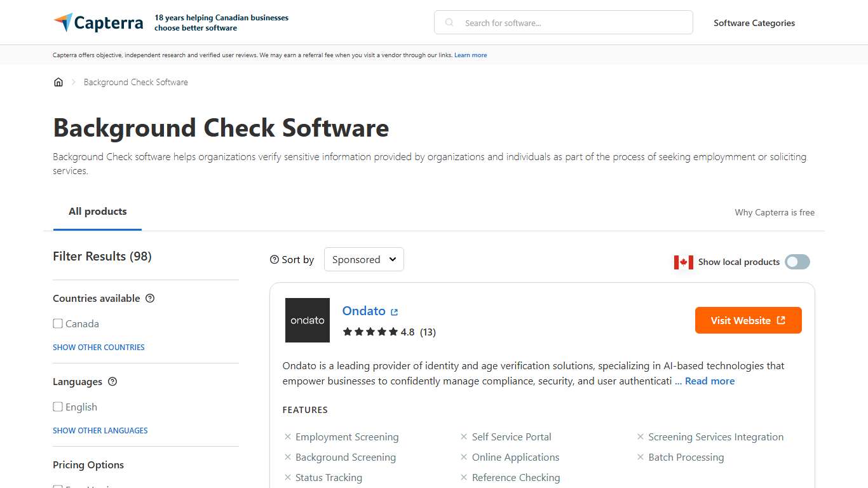The height and width of the screenshot is (488, 868).
Task: Expand SHOW OTHER LANGUAGES
Action: pos(100,430)
